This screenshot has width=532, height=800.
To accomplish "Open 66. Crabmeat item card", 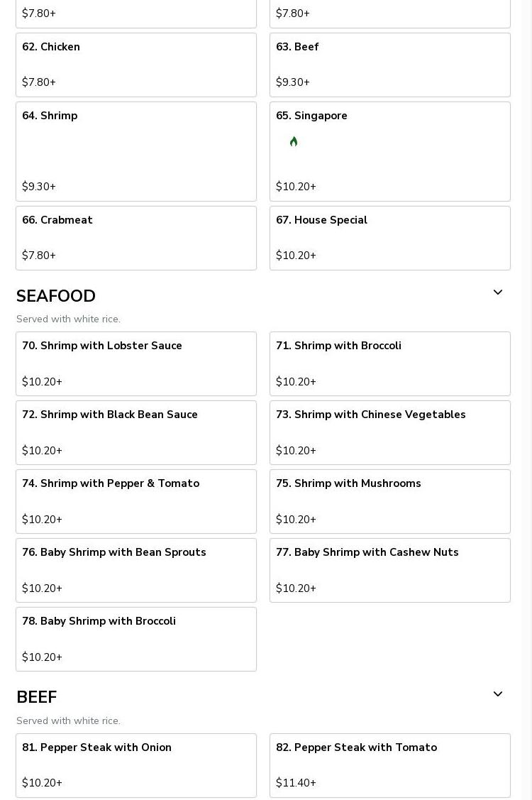I will (136, 238).
